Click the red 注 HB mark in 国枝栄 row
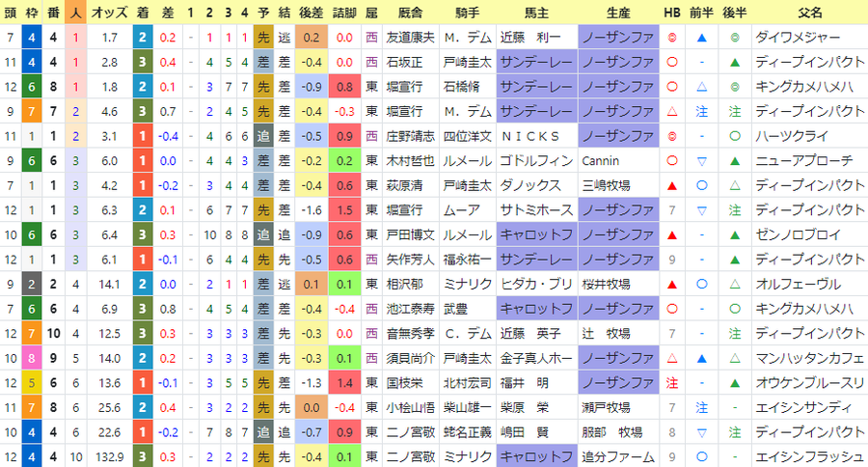Image resolution: width=868 pixels, height=467 pixels. tap(672, 383)
